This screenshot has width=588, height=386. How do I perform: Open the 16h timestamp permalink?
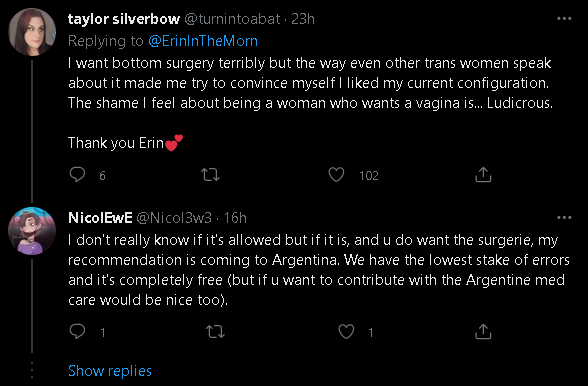(235, 218)
